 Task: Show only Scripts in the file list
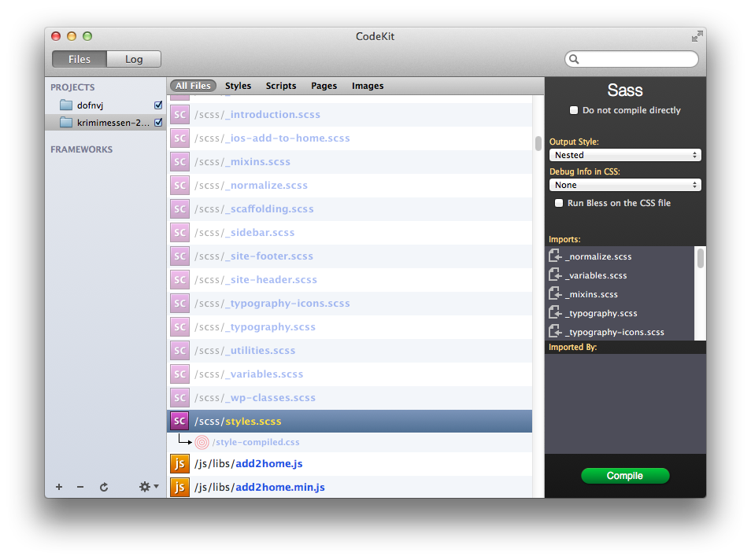(280, 86)
